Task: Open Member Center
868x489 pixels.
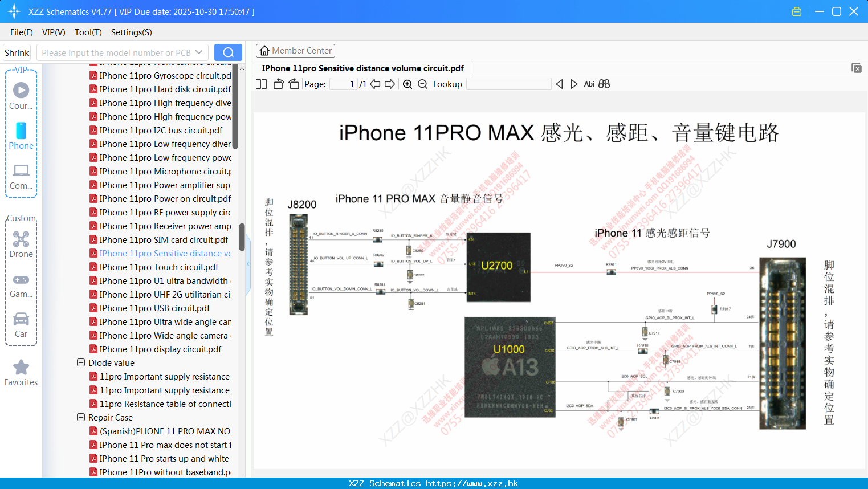Action: pyautogui.click(x=295, y=51)
